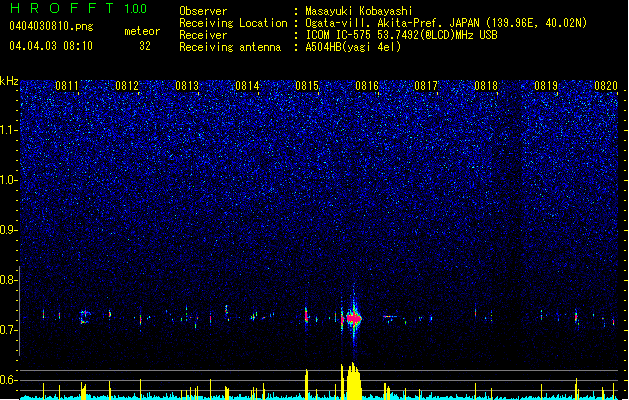This screenshot has width=629, height=400.
Task: Click the 0812 time marker
Action: [127, 86]
